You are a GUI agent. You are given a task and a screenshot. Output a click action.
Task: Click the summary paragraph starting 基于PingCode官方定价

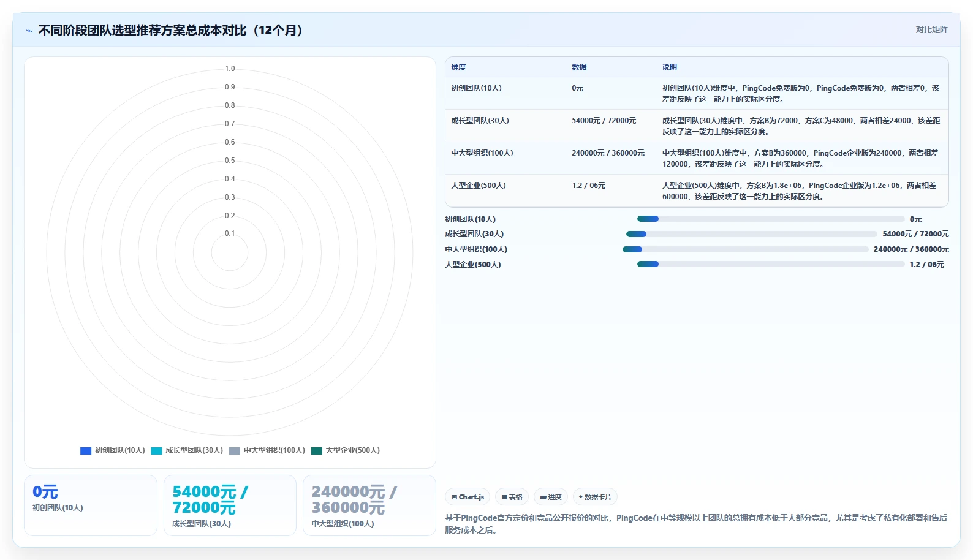click(696, 524)
